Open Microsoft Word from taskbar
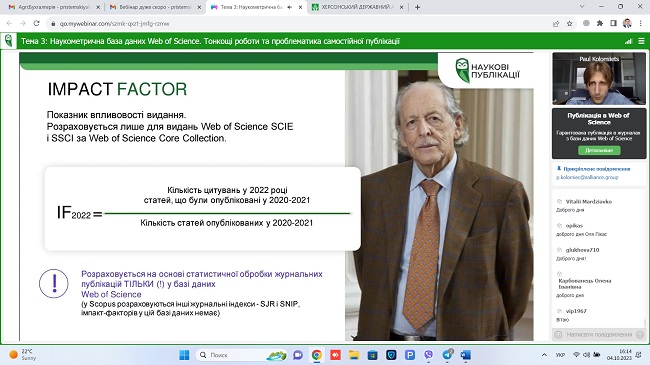Screen dimensions: 650x365 466,355
